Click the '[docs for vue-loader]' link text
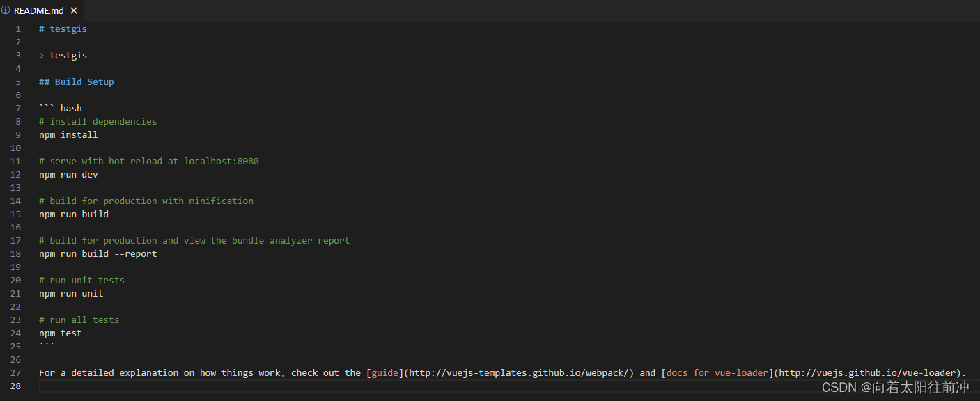Image resolution: width=980 pixels, height=401 pixels. 717,373
